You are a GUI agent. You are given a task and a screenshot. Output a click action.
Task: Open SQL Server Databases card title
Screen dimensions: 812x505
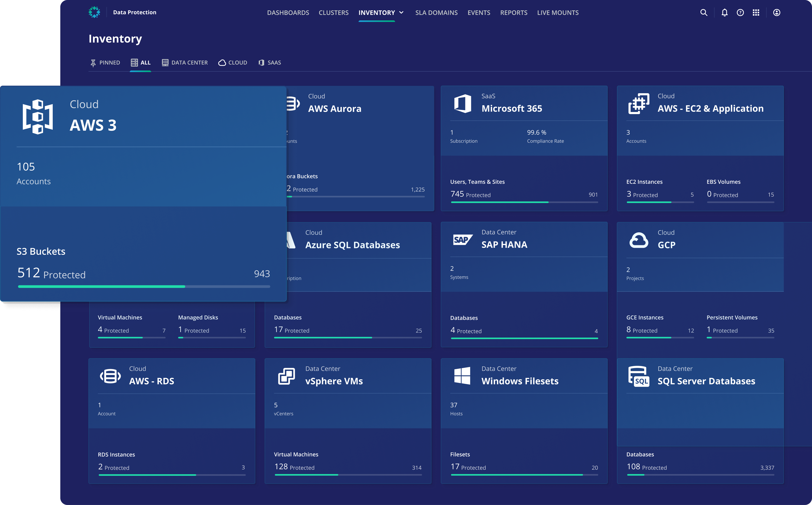click(x=706, y=381)
